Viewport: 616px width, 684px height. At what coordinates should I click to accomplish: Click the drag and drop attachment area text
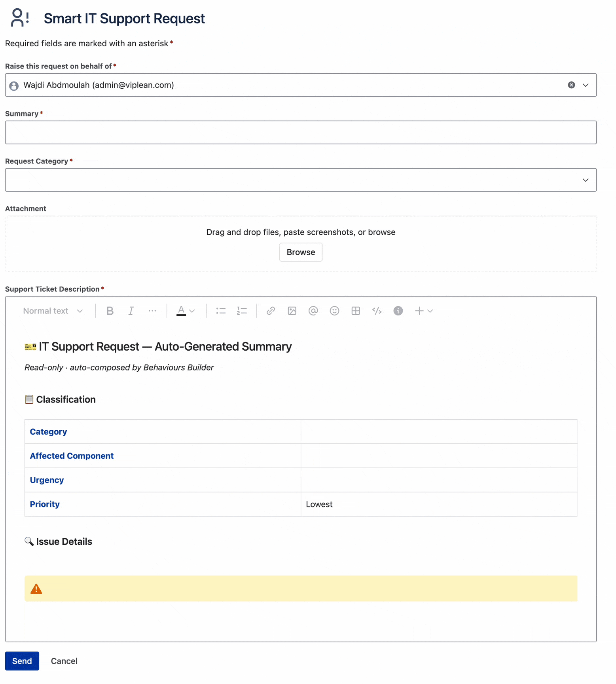pos(301,232)
